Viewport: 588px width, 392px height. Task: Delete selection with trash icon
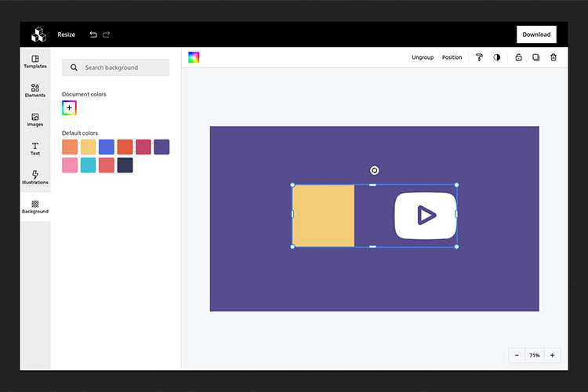tap(554, 57)
